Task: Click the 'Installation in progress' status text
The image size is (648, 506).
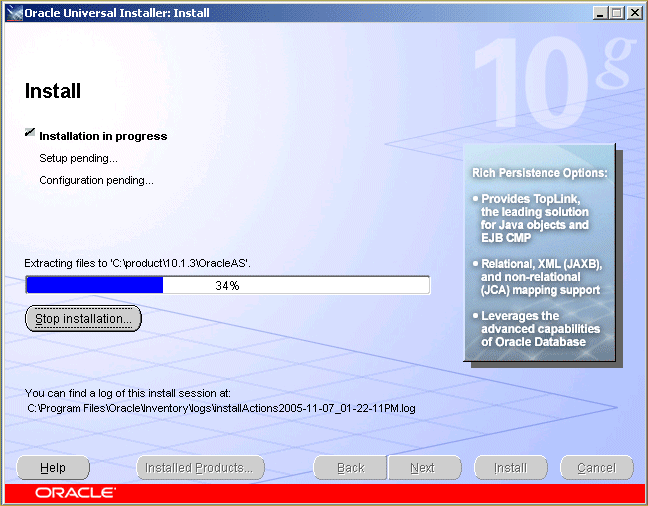Action: click(103, 136)
